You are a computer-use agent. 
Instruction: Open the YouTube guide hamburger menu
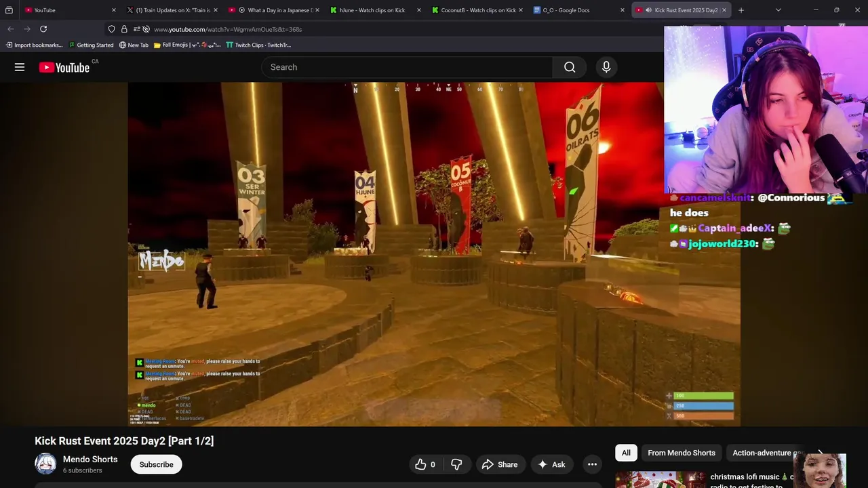[20, 67]
